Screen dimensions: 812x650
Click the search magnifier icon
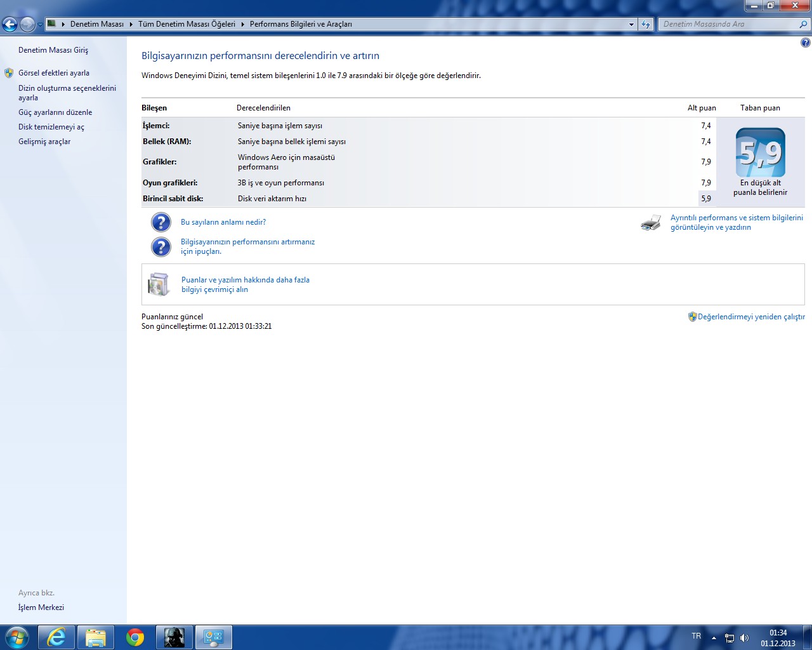pyautogui.click(x=804, y=24)
